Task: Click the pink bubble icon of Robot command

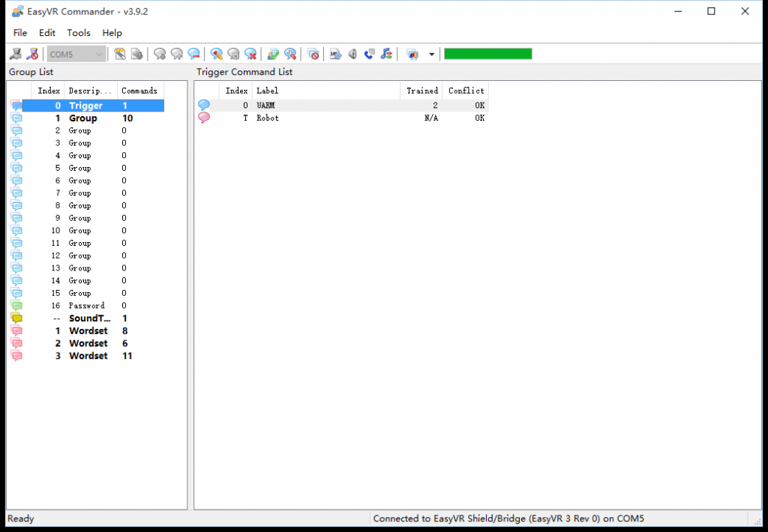Action: [x=204, y=118]
